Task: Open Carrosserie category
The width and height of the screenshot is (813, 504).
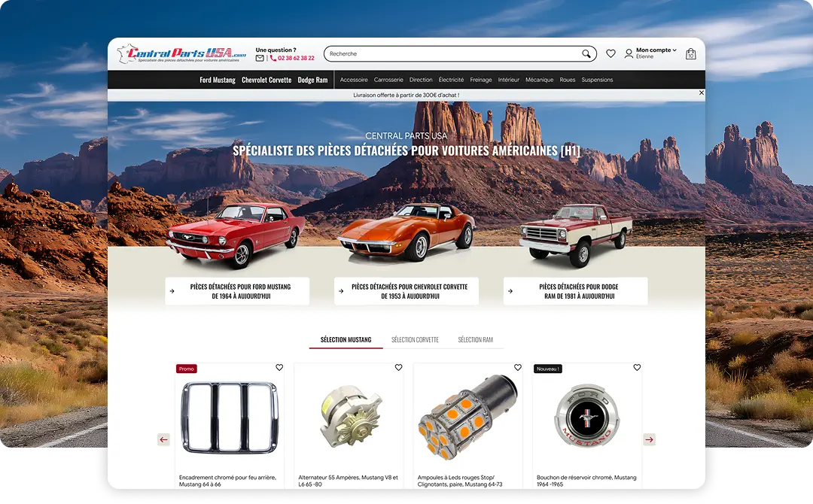Action: (388, 80)
